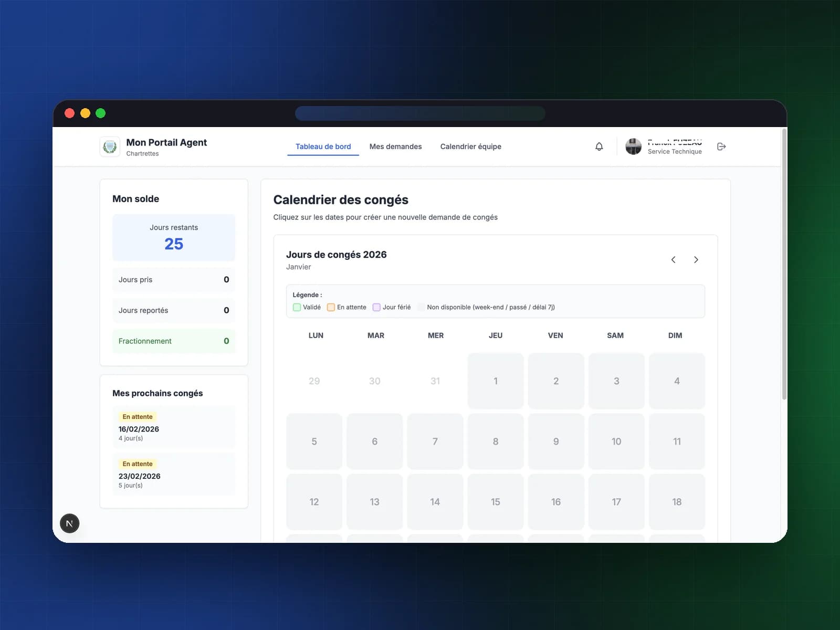Open pending leave dated 16/02/2026

pyautogui.click(x=174, y=428)
